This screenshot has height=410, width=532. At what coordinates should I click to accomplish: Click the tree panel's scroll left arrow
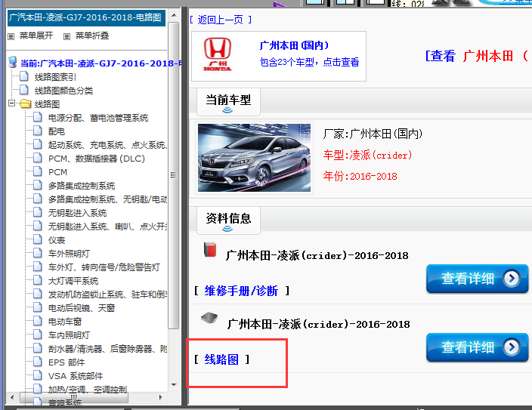click(x=13, y=397)
